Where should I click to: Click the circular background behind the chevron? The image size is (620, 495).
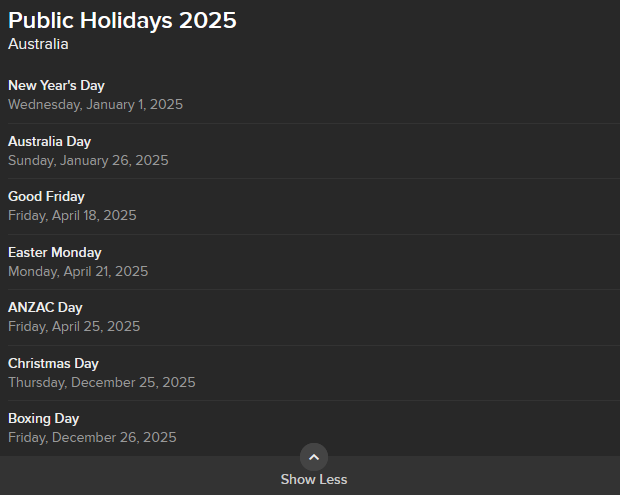(x=314, y=457)
